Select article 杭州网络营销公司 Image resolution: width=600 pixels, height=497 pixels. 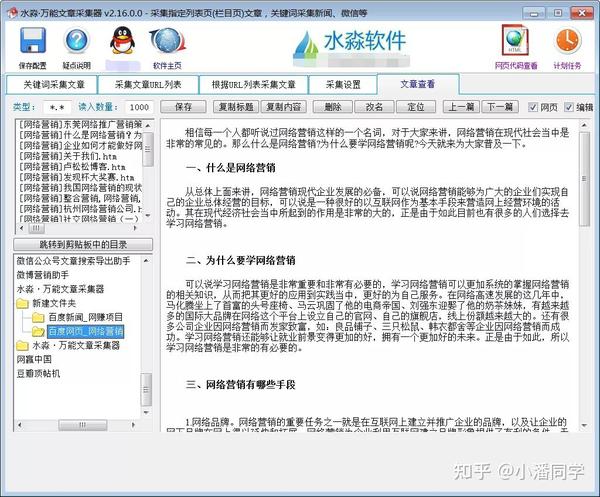click(80, 209)
